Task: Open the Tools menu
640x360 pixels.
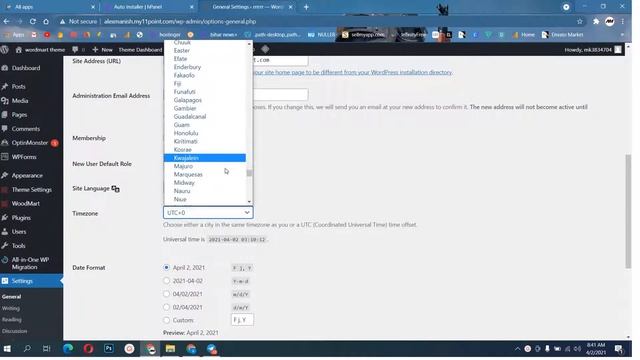Action: pyautogui.click(x=18, y=246)
